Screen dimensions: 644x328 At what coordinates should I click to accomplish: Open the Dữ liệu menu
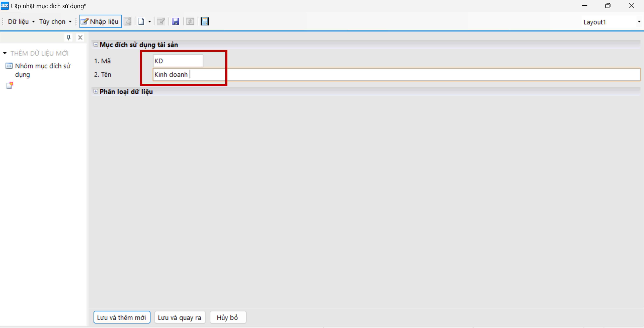coord(21,22)
